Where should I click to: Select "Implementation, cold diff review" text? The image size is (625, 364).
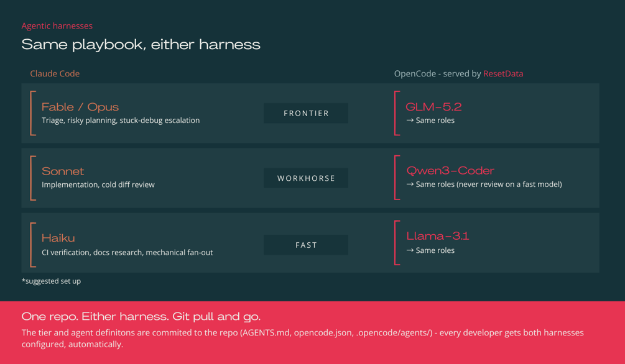(x=98, y=184)
